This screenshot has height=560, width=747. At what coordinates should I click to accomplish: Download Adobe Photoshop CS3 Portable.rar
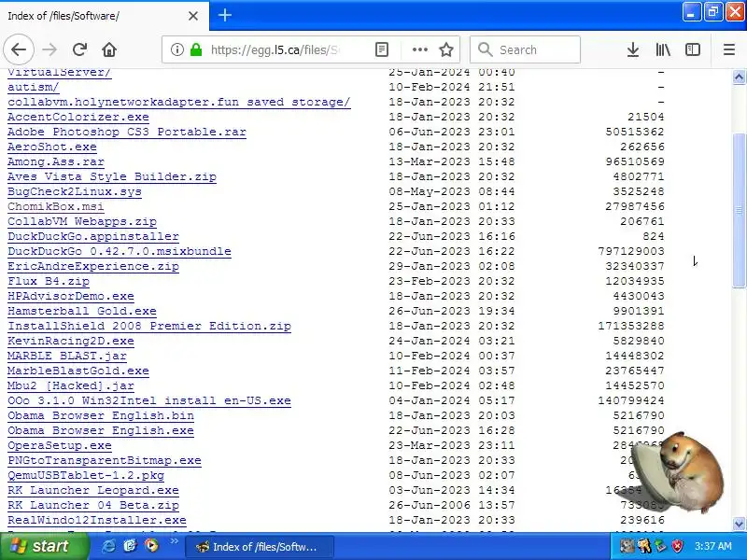pos(127,132)
